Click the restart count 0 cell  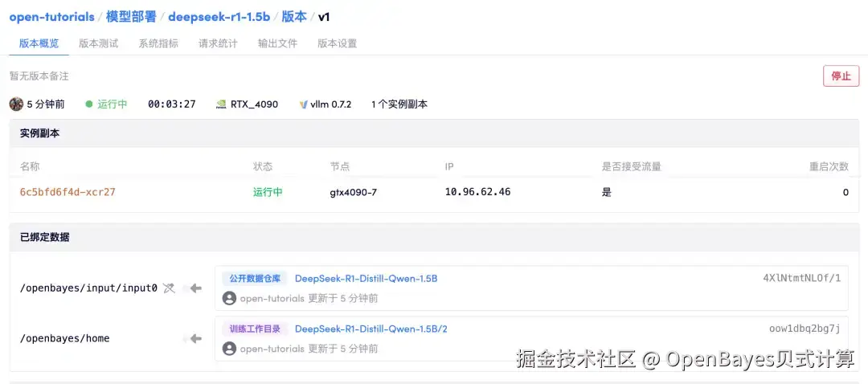(845, 193)
